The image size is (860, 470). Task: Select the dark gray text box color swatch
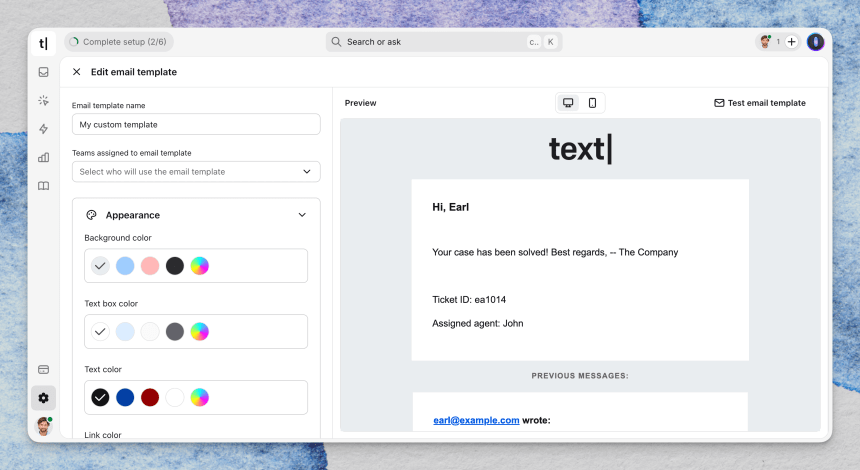coord(174,332)
